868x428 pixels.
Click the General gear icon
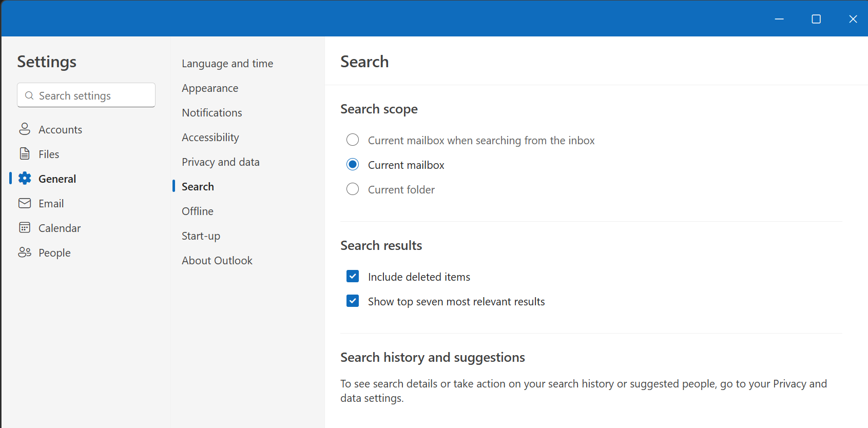25,179
